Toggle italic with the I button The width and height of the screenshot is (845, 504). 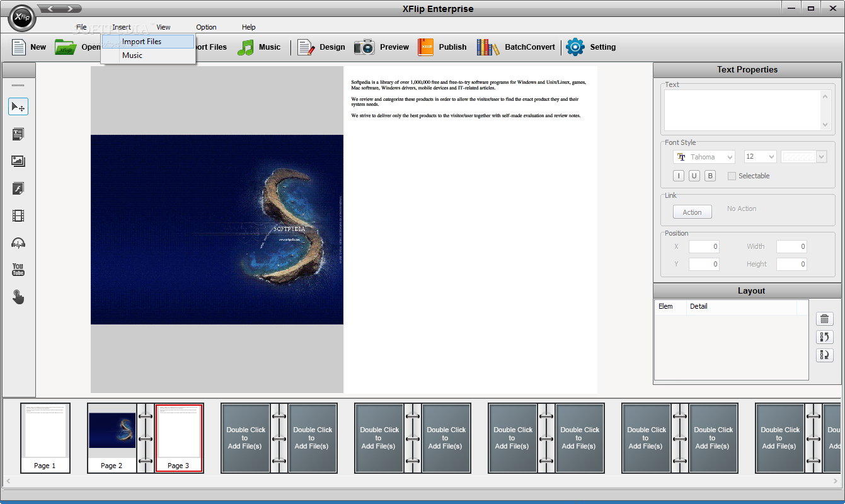[x=679, y=176]
